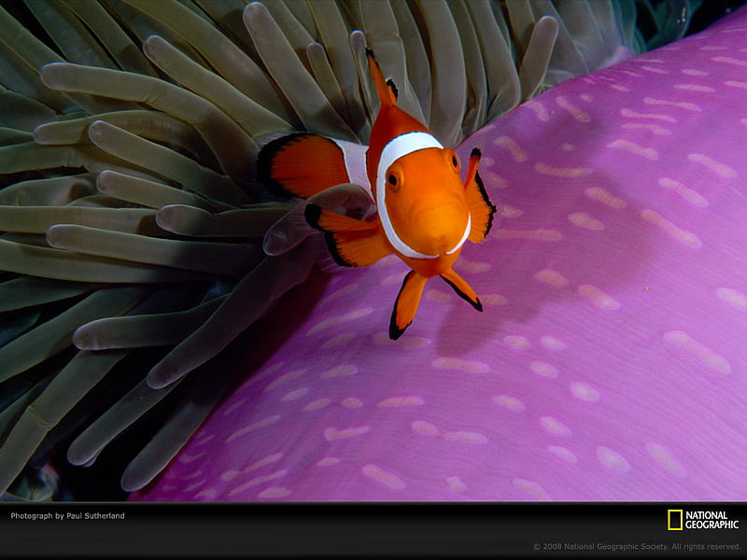Click the 2008 National Geographic Society copyright line
The width and height of the screenshot is (747, 560).
[x=637, y=547]
